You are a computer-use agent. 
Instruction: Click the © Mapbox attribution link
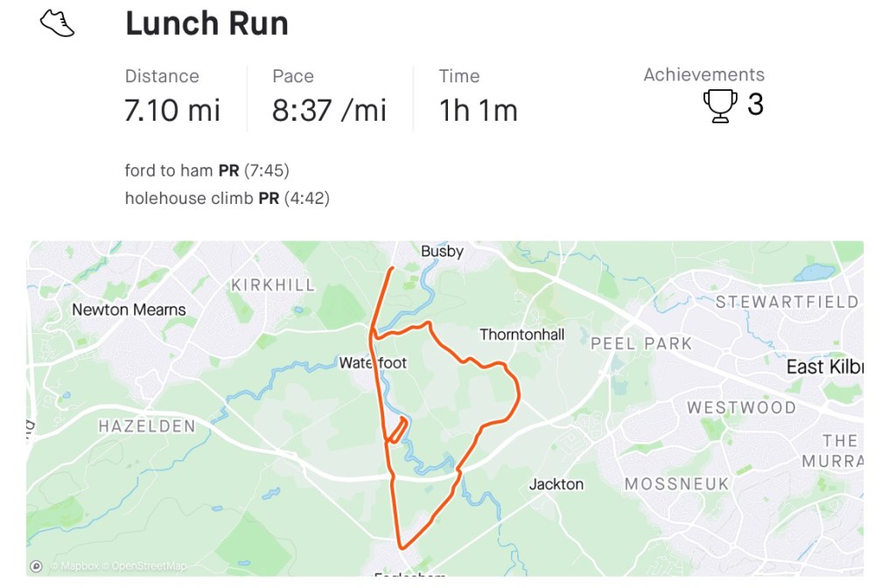[x=77, y=567]
